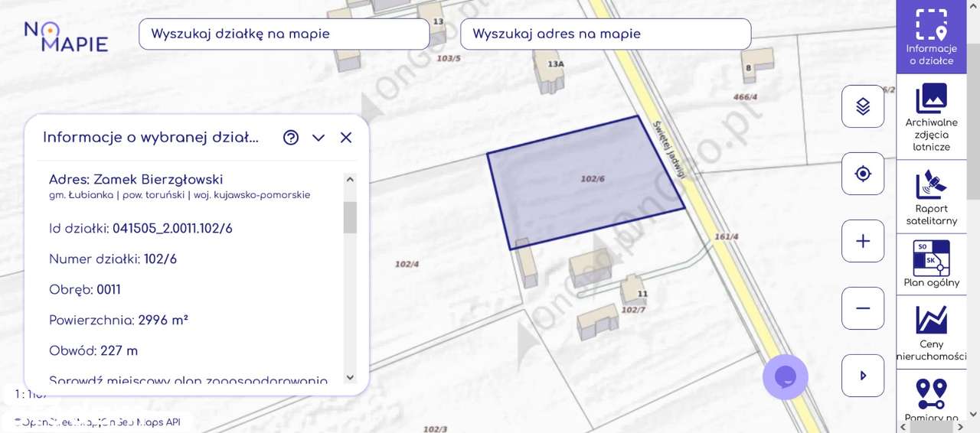Open the map layers button
Screen dimensions: 980x433
pos(863,106)
